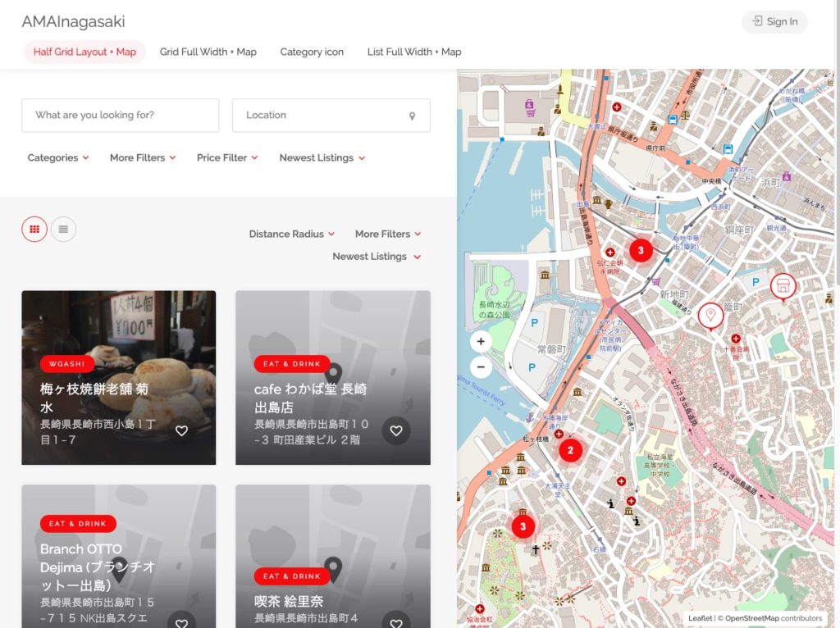Bookmark 梅ヶ枝焼餅老舗 菊水 with the heart icon

181,430
